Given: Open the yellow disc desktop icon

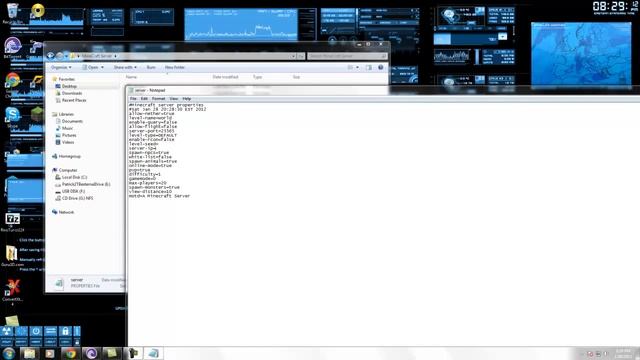Looking at the screenshot, I should 38,10.
